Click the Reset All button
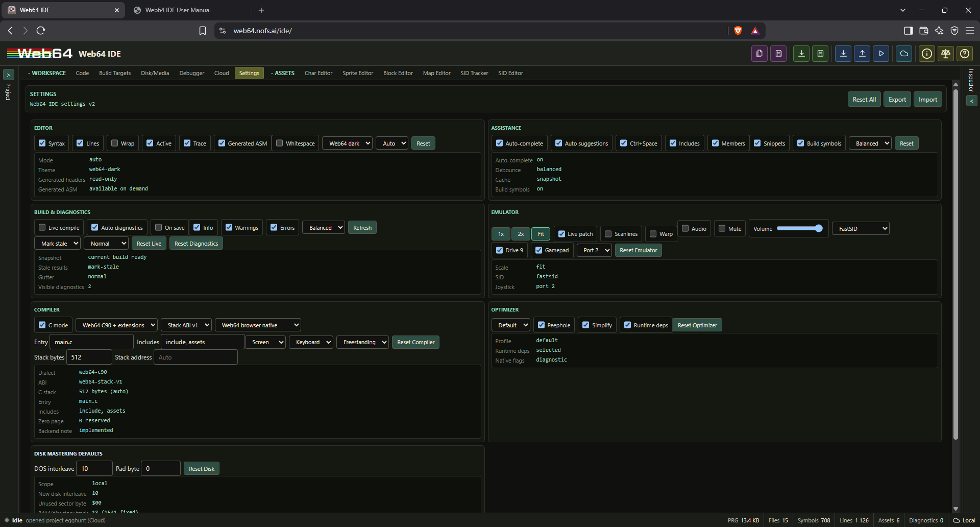The width and height of the screenshot is (980, 527). (864, 100)
